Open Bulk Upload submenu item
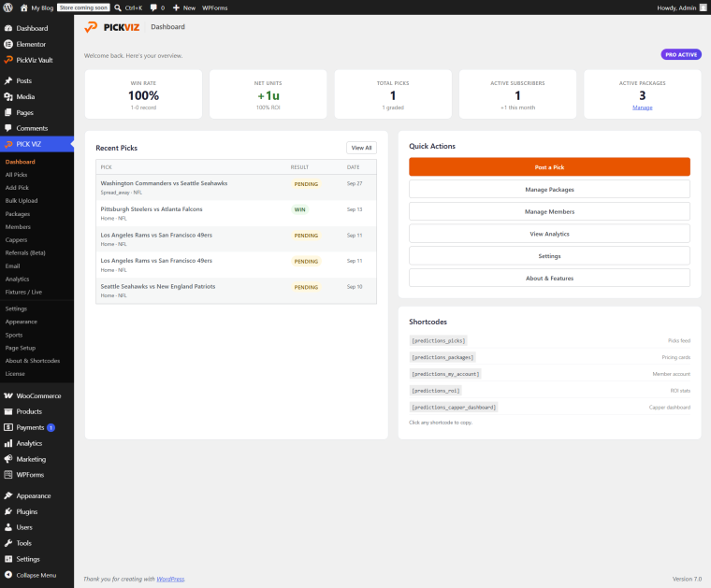Image resolution: width=711 pixels, height=588 pixels. (x=22, y=201)
